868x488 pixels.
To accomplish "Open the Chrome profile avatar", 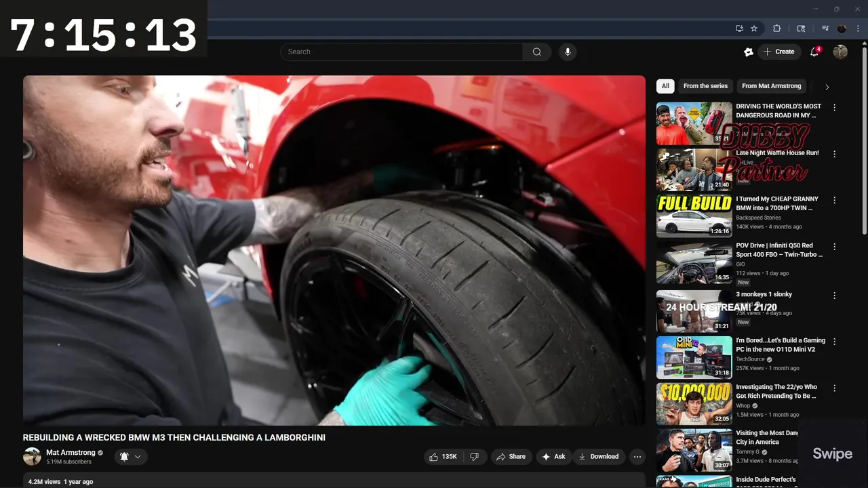I will (x=842, y=28).
